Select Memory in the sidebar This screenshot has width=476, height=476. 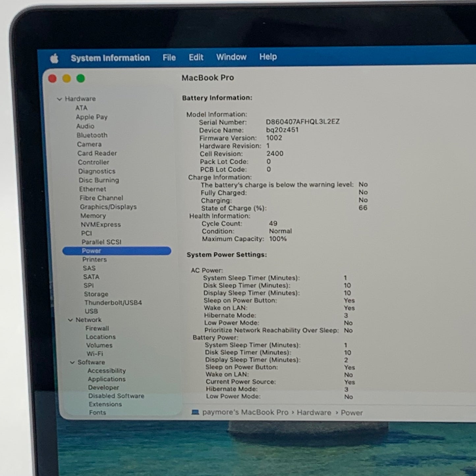[x=93, y=216]
